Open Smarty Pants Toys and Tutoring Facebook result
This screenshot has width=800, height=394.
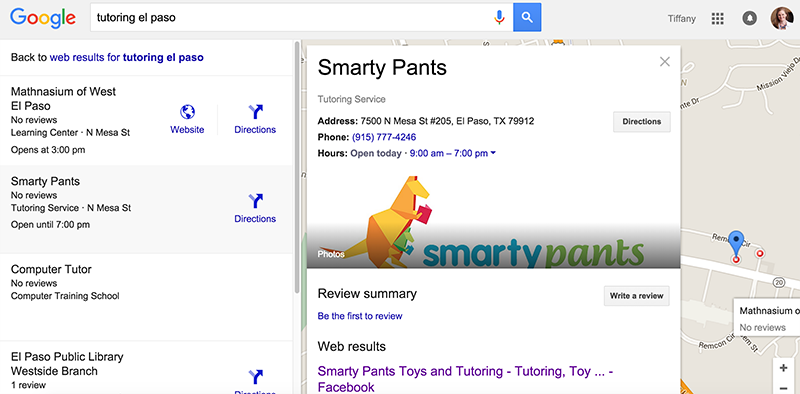pyautogui.click(x=465, y=379)
